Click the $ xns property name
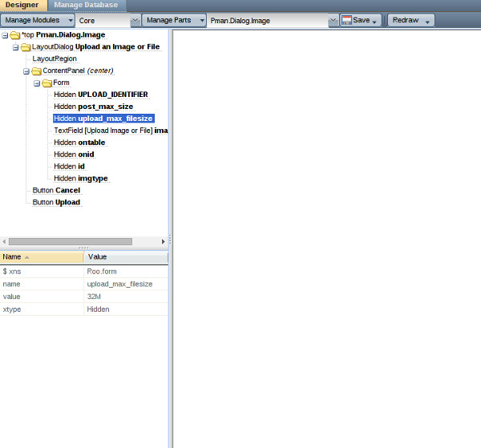This screenshot has width=481, height=448. (x=12, y=272)
